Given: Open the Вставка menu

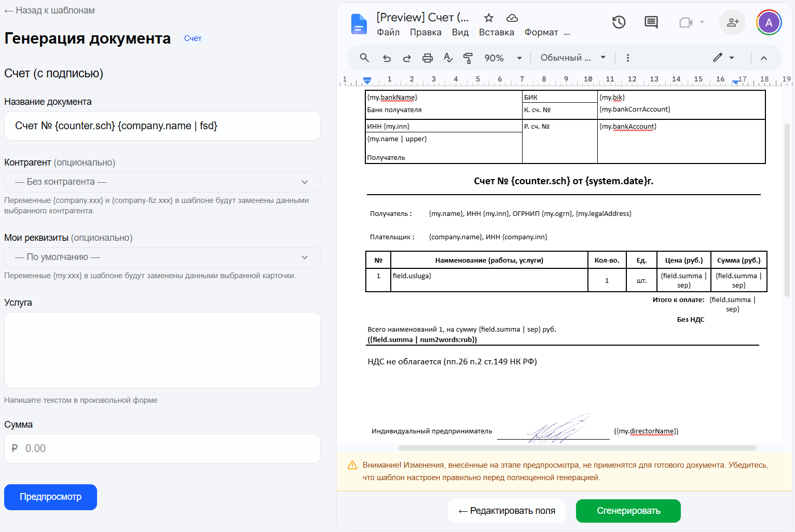Looking at the screenshot, I should [x=497, y=32].
